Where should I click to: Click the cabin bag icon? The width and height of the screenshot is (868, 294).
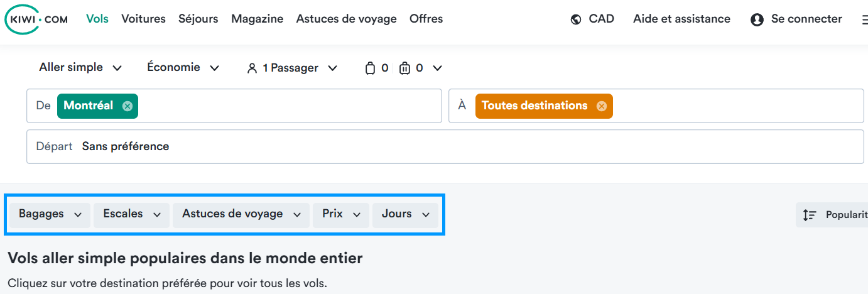371,68
